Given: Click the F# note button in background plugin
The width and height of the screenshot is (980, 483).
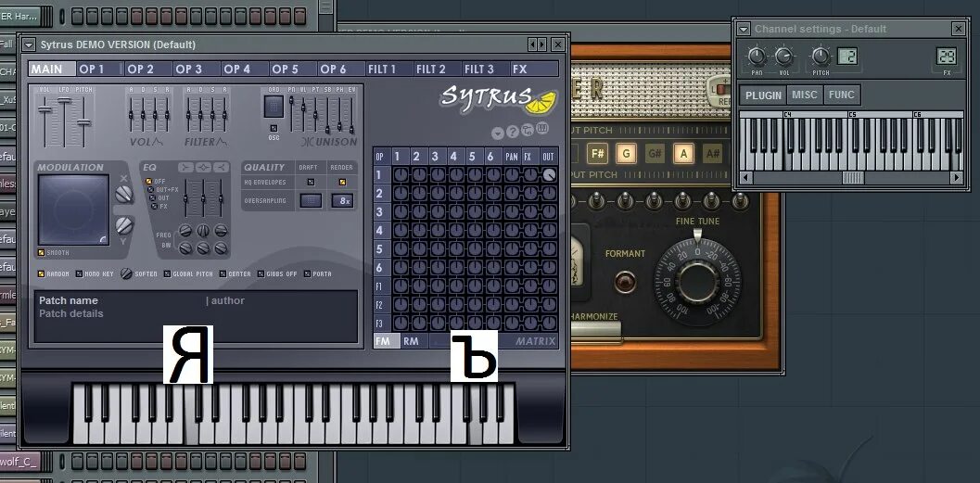Looking at the screenshot, I should (x=597, y=153).
